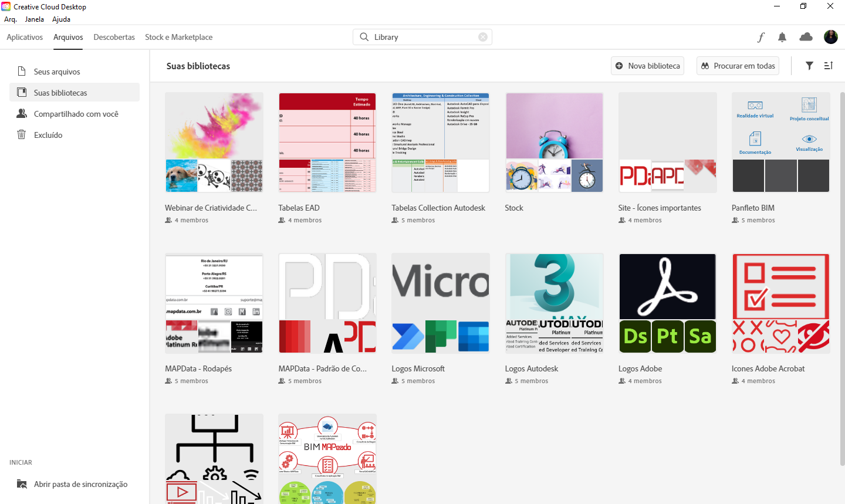845x504 pixels.
Task: Go to Compartilhado com você
Action: pos(76,114)
